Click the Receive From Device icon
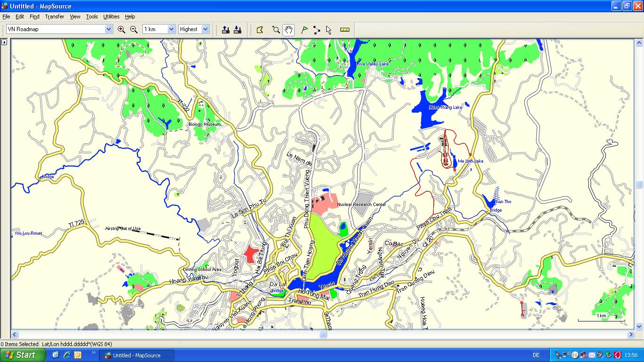The image size is (644, 362). (x=238, y=29)
